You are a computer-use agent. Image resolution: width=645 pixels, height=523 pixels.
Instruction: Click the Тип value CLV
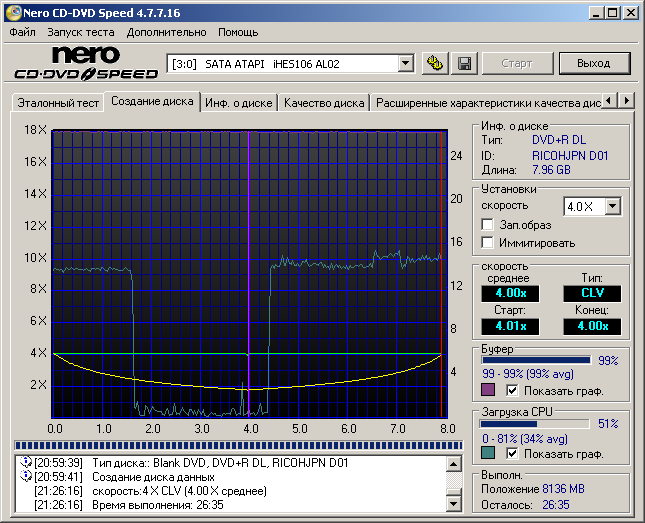click(592, 293)
